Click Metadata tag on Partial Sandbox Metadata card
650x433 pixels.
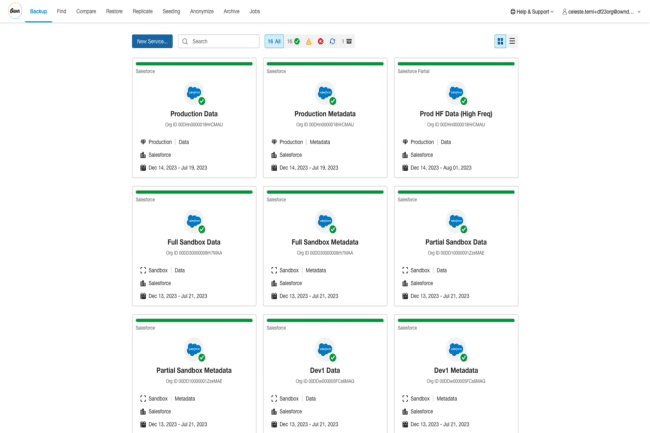pyautogui.click(x=184, y=399)
